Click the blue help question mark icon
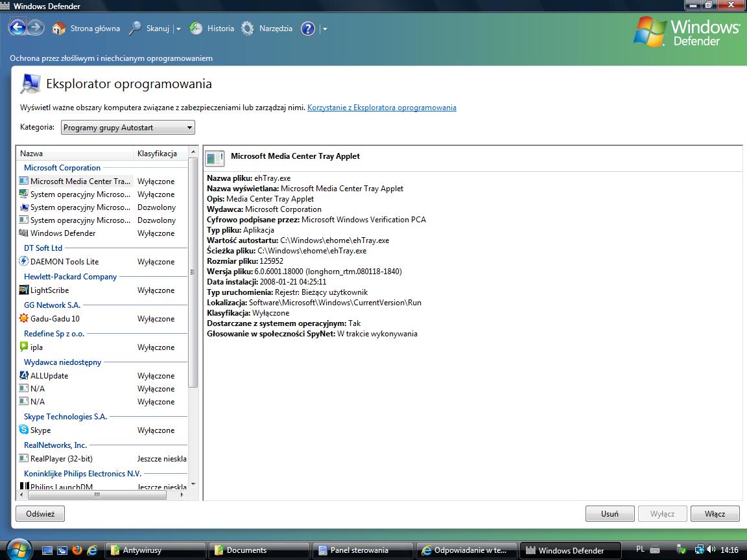 click(x=308, y=29)
